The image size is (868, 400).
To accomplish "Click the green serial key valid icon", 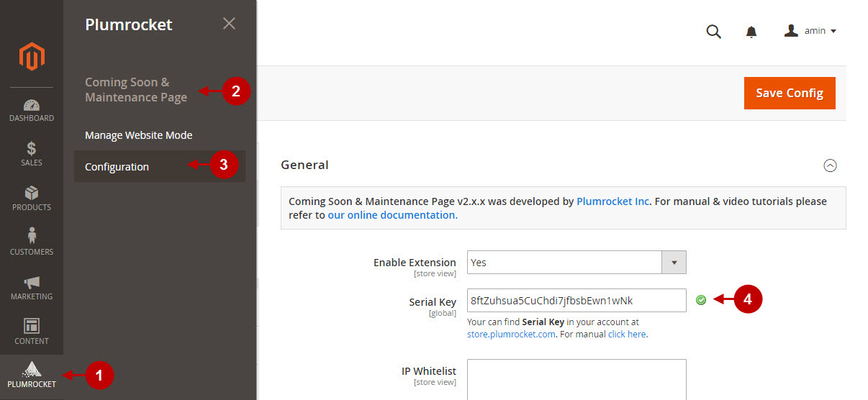I will [x=701, y=300].
